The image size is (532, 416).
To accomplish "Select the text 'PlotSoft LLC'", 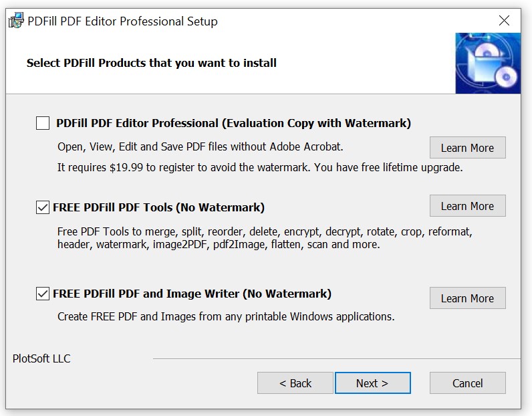I will [x=41, y=358].
